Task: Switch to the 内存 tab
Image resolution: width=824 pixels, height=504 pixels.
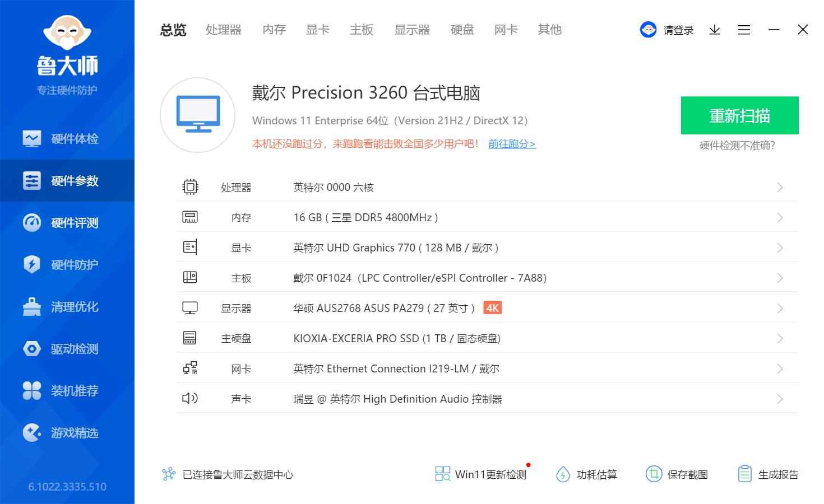Action: [274, 30]
